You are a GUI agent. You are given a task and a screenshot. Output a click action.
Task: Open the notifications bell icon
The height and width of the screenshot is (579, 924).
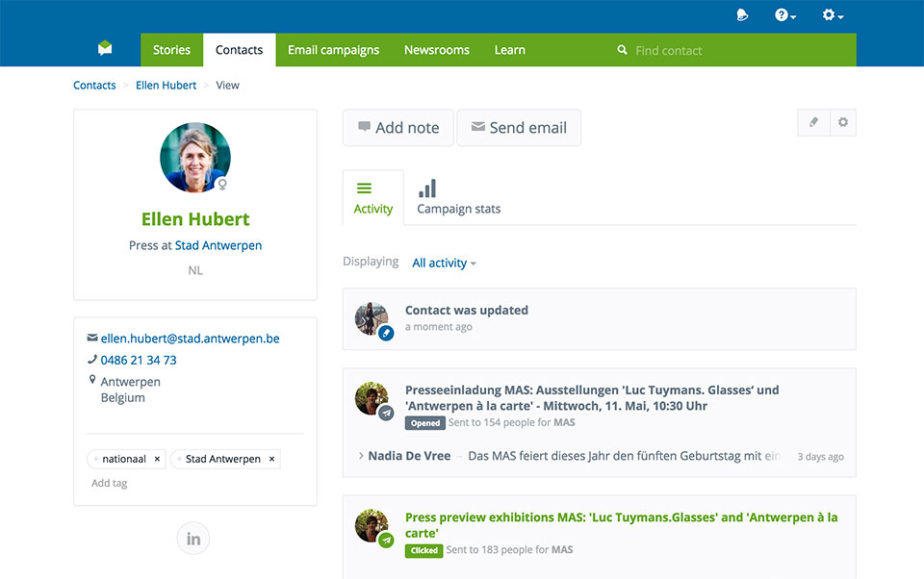pos(742,15)
